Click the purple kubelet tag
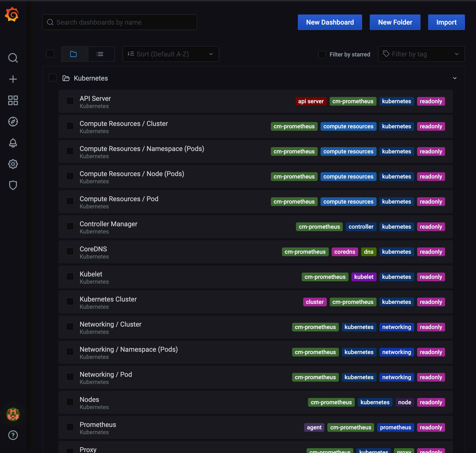This screenshot has height=453, width=476. (x=364, y=277)
